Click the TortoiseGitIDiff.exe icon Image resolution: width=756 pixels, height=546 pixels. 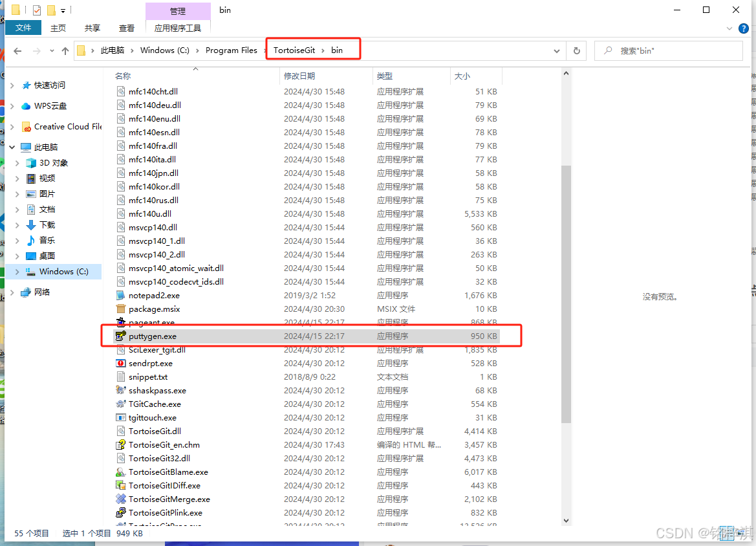(x=120, y=485)
